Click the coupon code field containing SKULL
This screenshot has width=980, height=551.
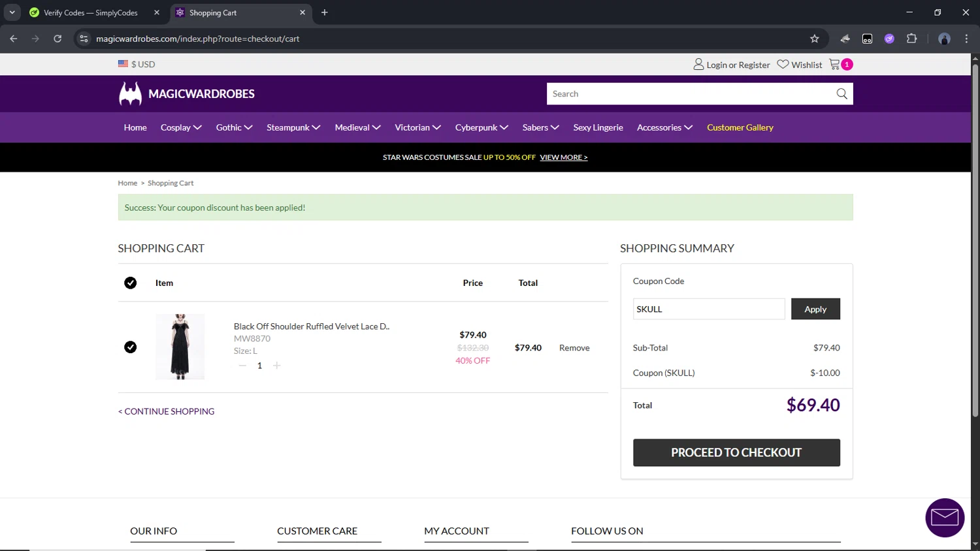coord(709,309)
